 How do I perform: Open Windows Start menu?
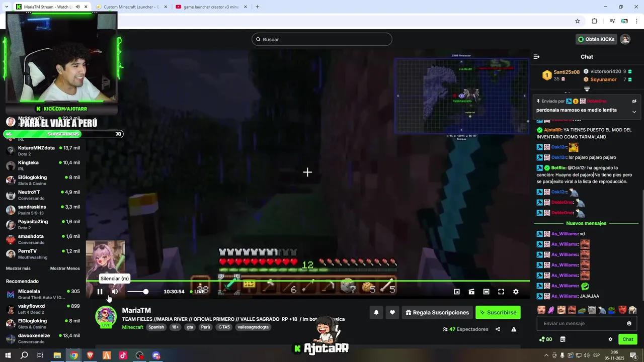pos(8,355)
